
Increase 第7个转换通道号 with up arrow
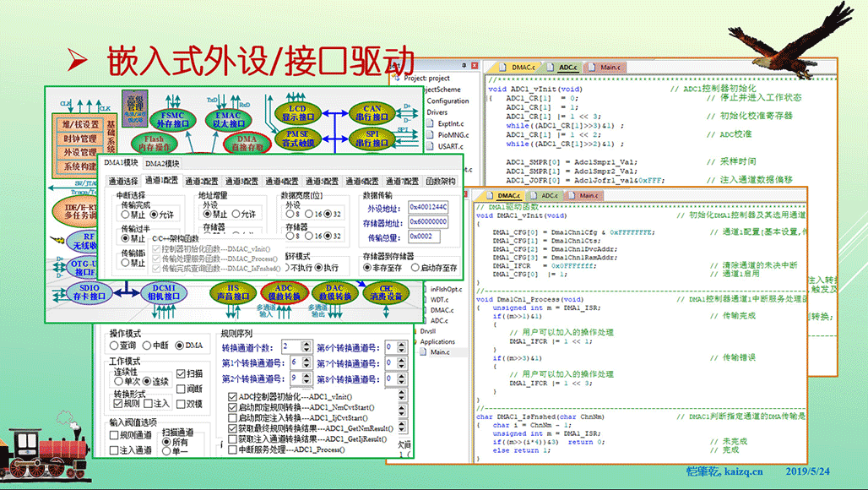coord(401,360)
